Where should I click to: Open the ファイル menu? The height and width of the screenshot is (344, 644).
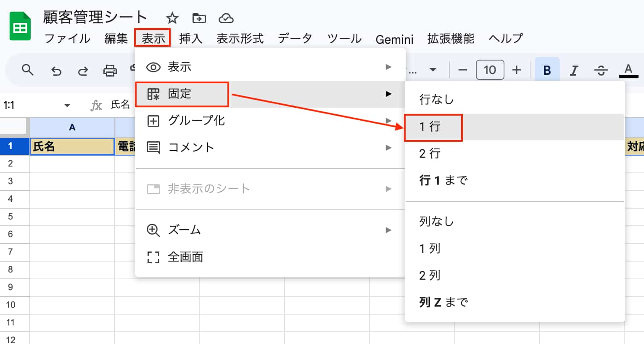click(x=67, y=39)
